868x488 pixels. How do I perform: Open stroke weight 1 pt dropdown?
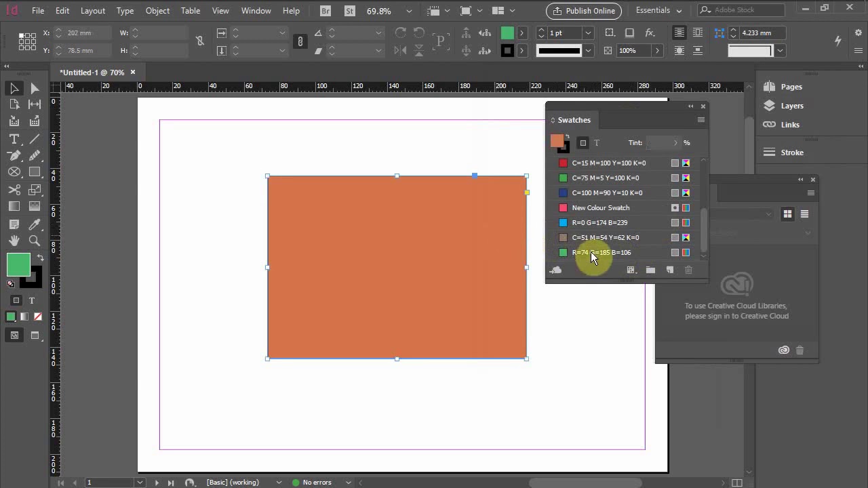click(588, 33)
